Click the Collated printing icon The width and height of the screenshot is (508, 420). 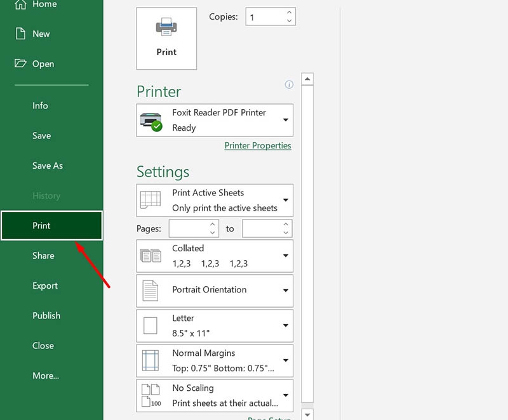(x=152, y=256)
